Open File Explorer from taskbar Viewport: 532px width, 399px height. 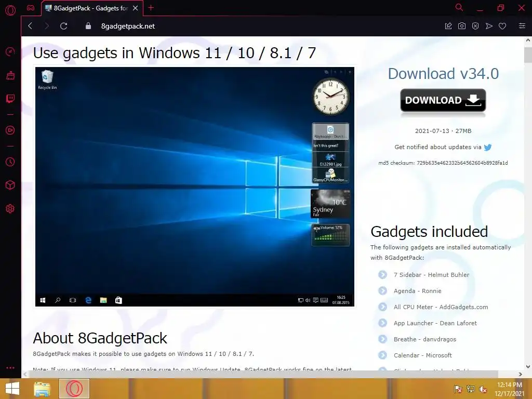[42, 389]
